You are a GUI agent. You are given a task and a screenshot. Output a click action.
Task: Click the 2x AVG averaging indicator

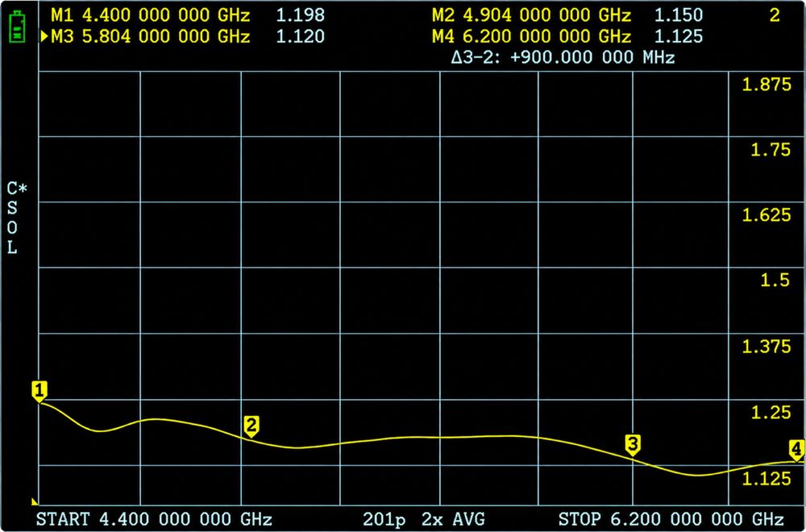point(455,518)
